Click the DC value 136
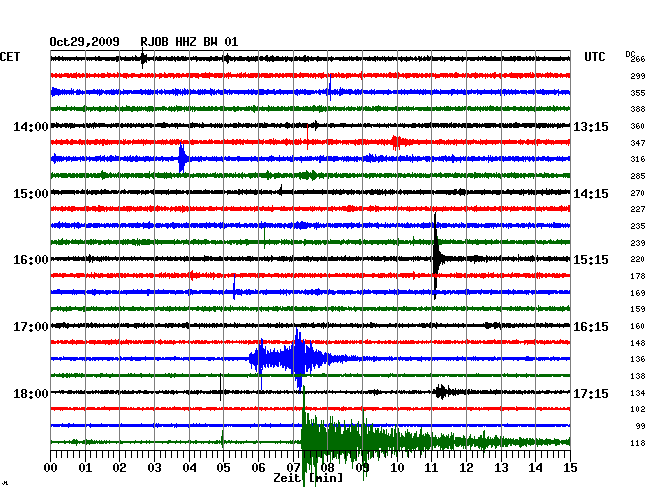Viewport: 650px width, 494px height. pyautogui.click(x=638, y=359)
